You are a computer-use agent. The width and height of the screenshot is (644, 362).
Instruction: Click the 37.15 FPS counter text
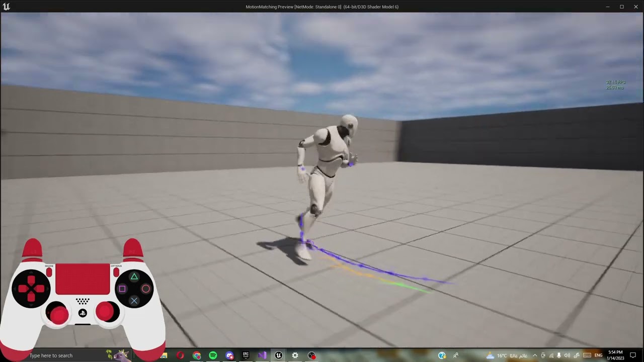click(615, 82)
